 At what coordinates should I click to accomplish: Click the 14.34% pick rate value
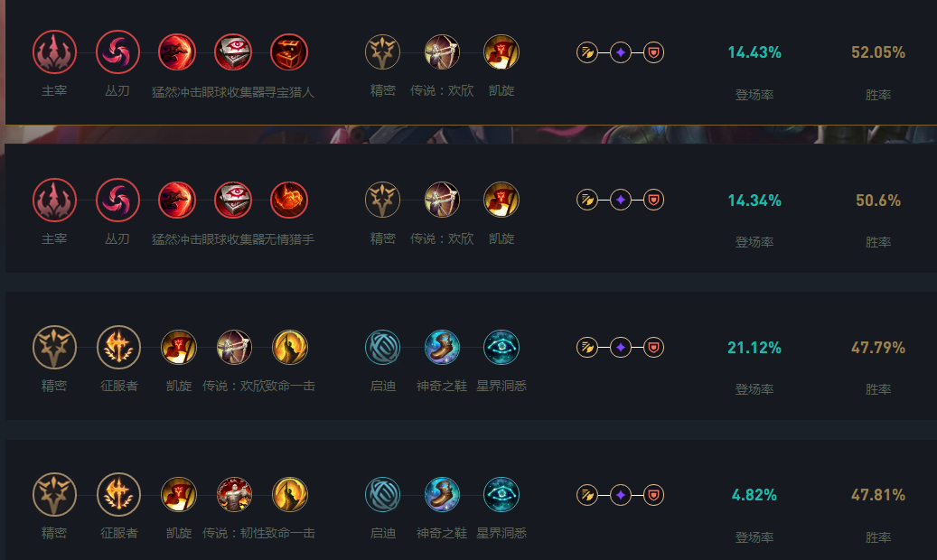[753, 201]
